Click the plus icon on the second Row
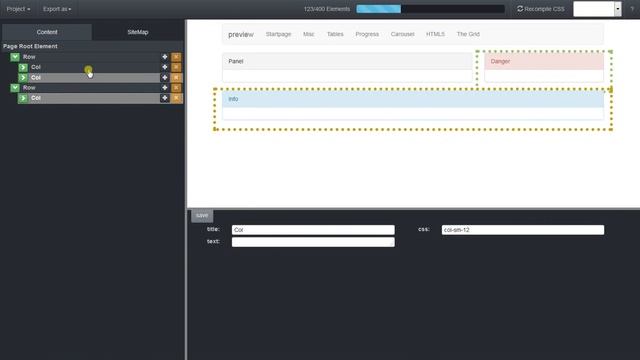 coord(164,87)
